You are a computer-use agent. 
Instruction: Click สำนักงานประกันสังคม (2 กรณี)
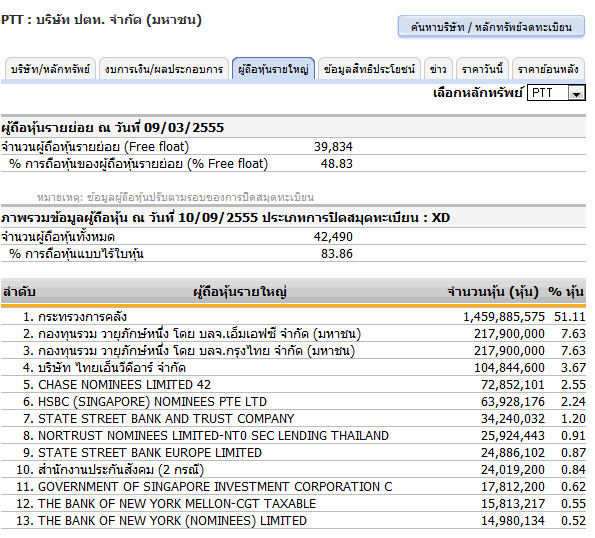(x=121, y=470)
